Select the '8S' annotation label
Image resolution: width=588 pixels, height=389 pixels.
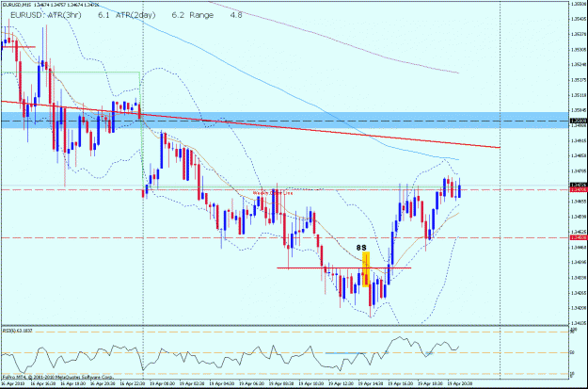click(x=361, y=248)
